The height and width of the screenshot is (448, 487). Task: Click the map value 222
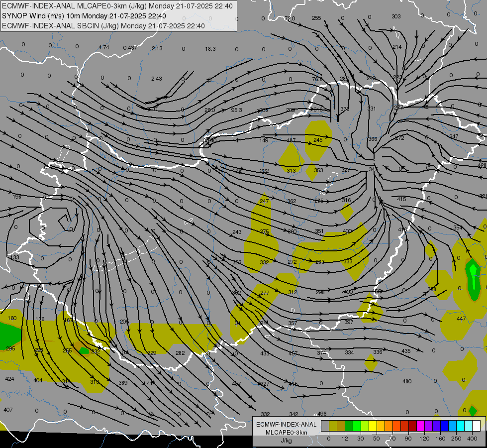pos(264,171)
